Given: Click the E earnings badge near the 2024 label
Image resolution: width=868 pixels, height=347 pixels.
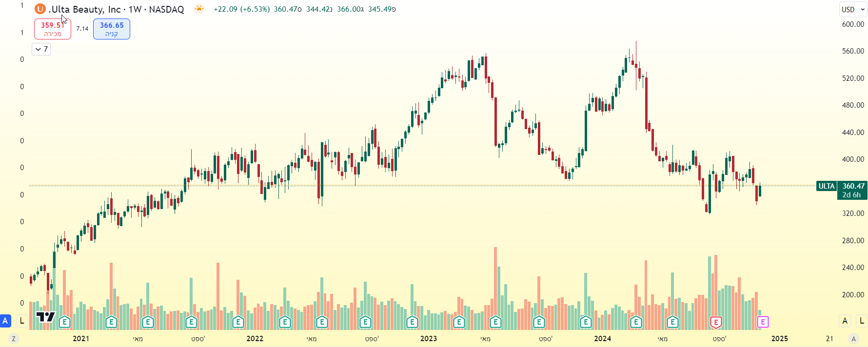Looking at the screenshot, I should [585, 322].
